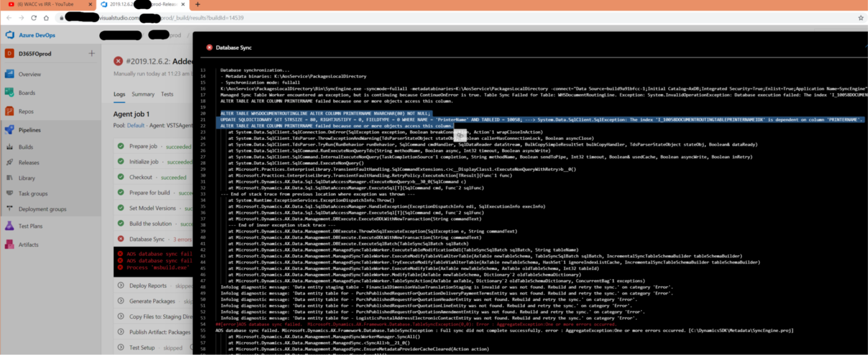Switch to the Summary tab
868x355 pixels.
[x=143, y=94]
